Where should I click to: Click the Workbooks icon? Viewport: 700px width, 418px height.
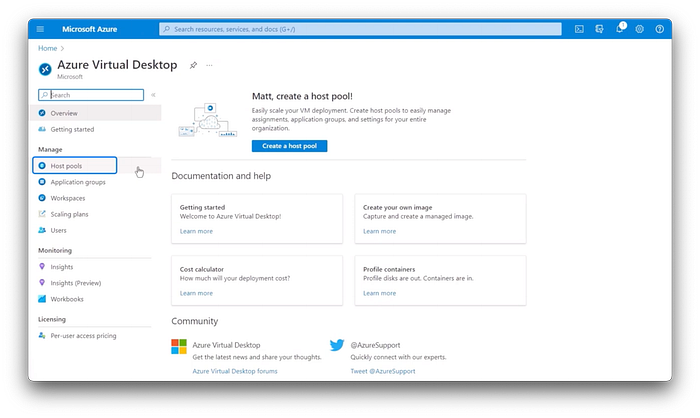click(x=42, y=299)
